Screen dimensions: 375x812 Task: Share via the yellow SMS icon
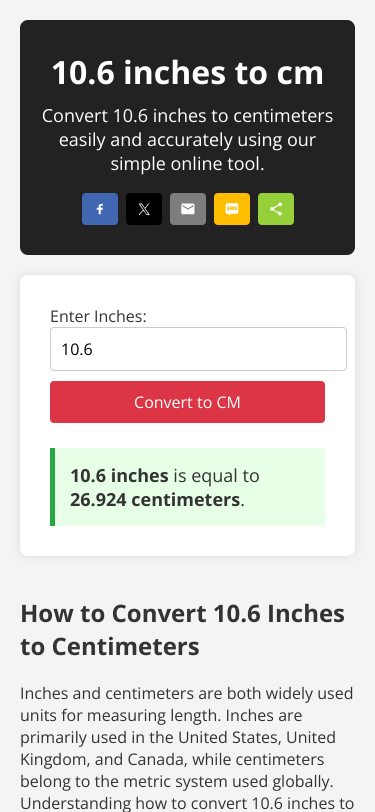click(x=232, y=209)
